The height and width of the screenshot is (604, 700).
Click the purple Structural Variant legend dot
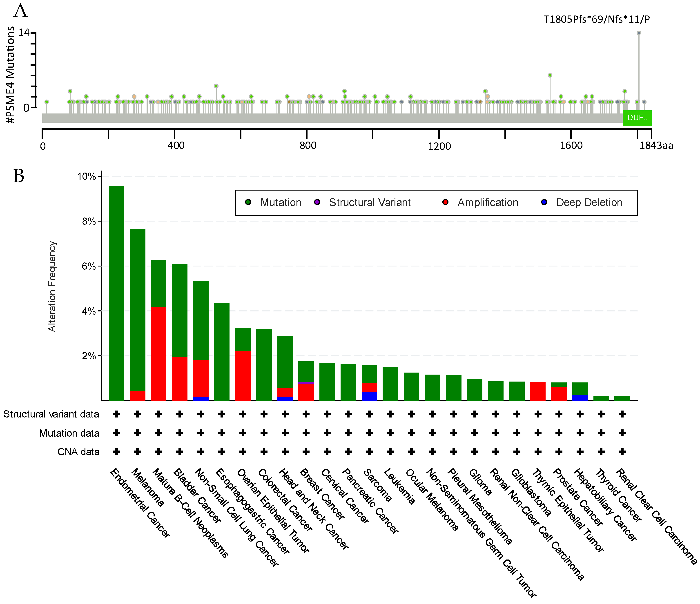pos(317,202)
